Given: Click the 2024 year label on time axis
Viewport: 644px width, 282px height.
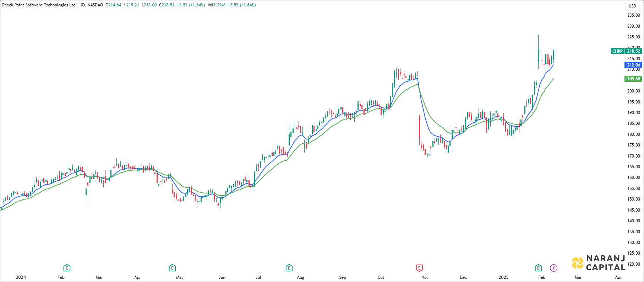Looking at the screenshot, I should tap(21, 277).
